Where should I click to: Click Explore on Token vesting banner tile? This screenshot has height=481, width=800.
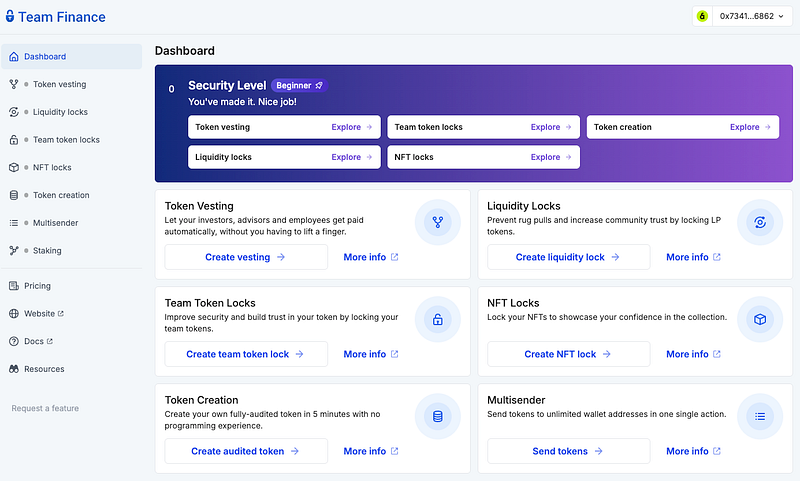352,127
